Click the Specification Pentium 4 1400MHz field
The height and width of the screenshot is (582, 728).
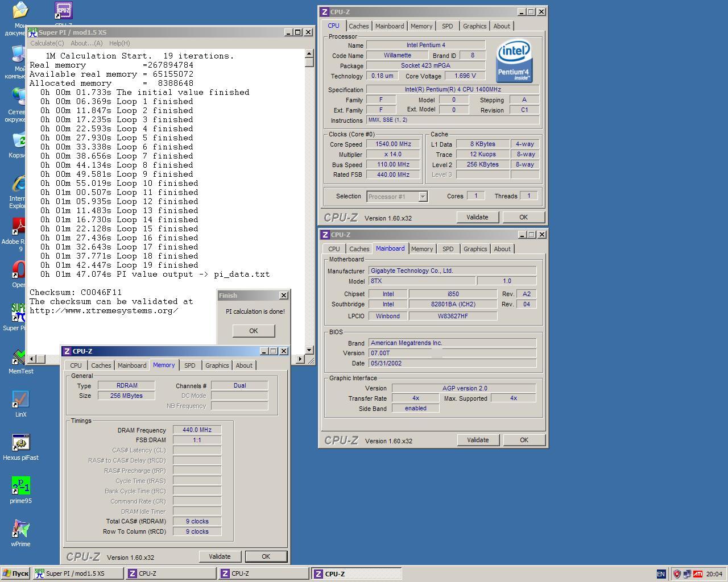pos(453,89)
